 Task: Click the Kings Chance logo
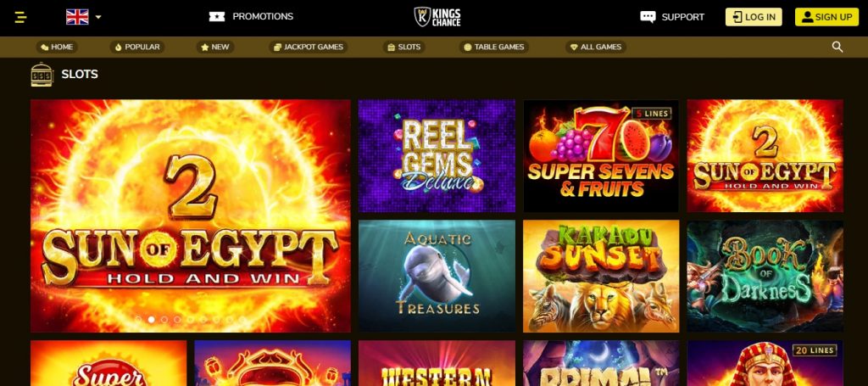point(437,17)
